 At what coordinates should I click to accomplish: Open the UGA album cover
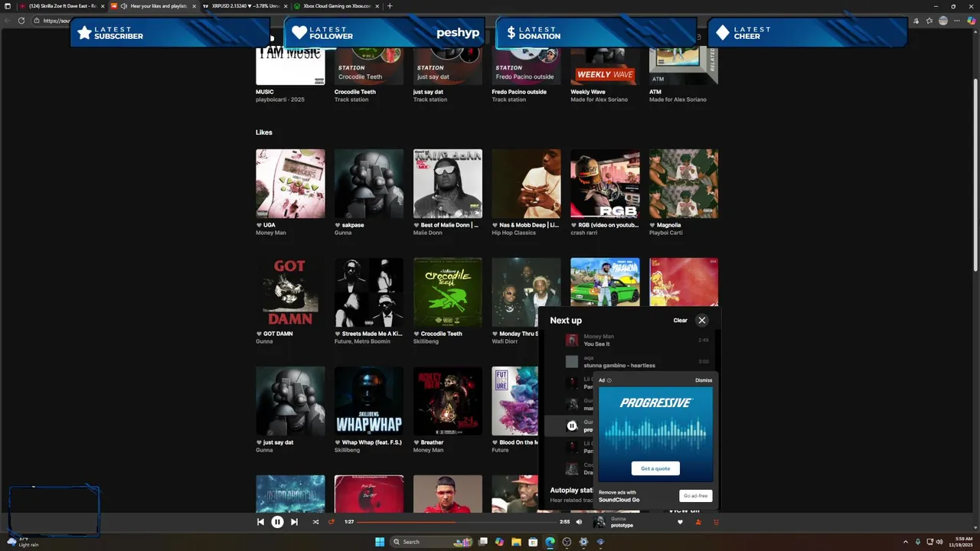coord(290,184)
